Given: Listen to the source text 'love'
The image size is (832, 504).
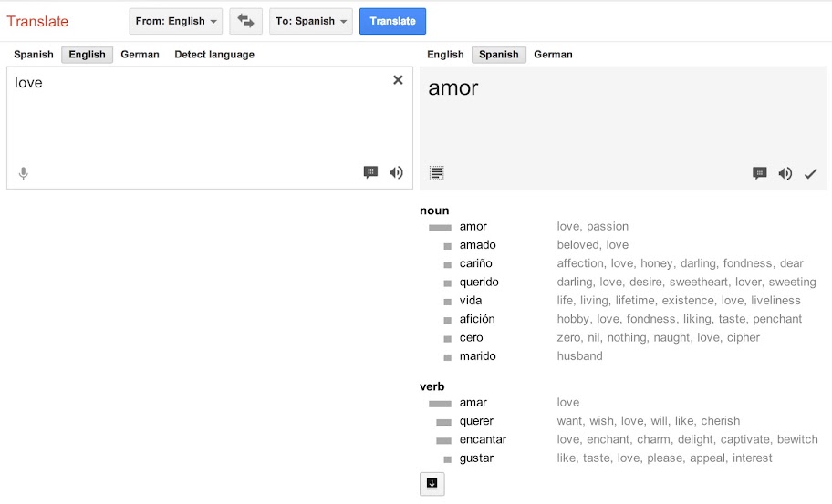Looking at the screenshot, I should point(396,172).
